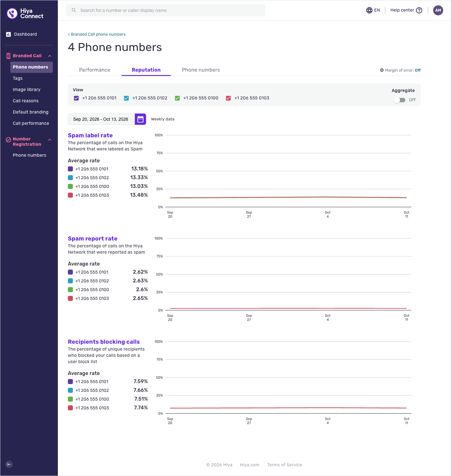Image resolution: width=451 pixels, height=476 pixels.
Task: Collapse the sidebar with the bottom arrow icon
Action: click(x=9, y=464)
